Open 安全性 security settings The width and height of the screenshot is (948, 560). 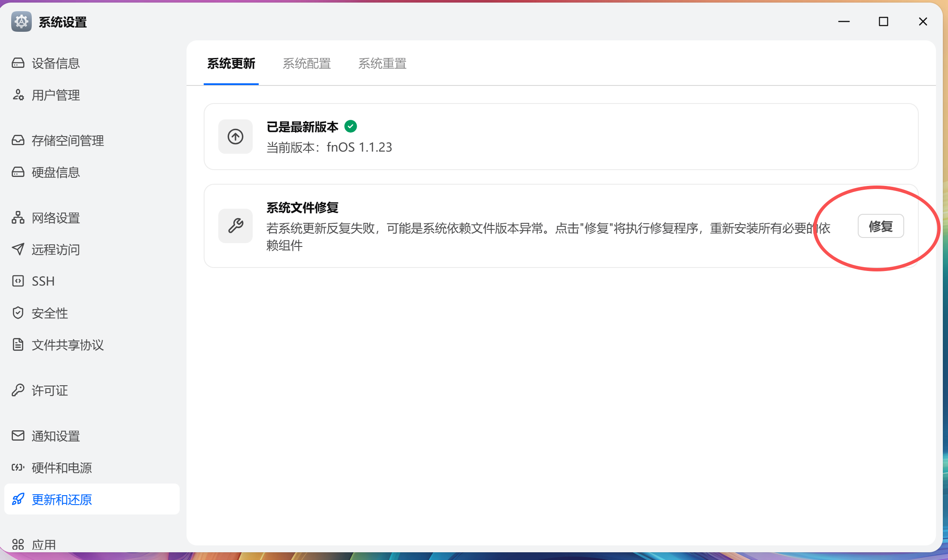click(x=49, y=313)
